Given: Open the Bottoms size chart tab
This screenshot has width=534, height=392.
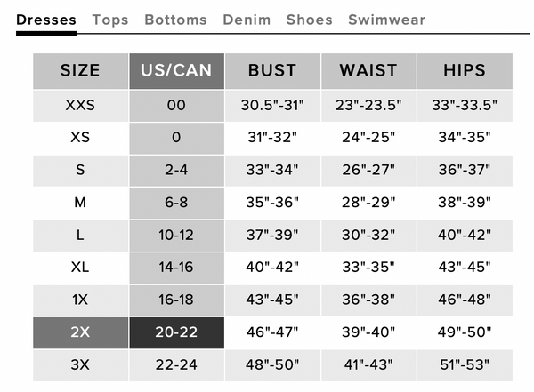Looking at the screenshot, I should click(175, 20).
